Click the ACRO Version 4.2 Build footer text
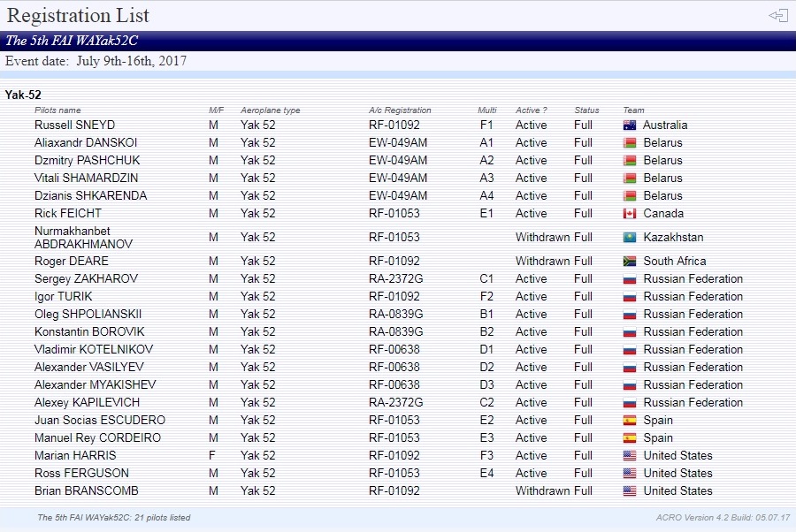 tap(723, 518)
